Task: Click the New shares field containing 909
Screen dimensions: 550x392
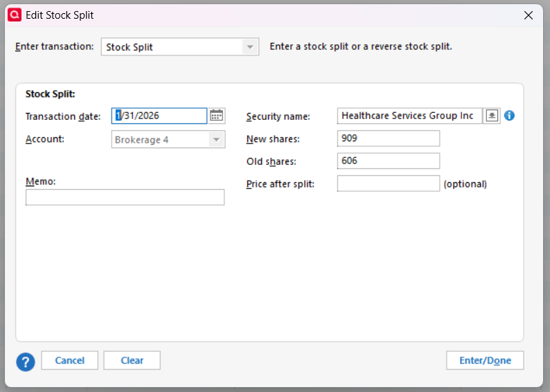Action: pyautogui.click(x=388, y=139)
